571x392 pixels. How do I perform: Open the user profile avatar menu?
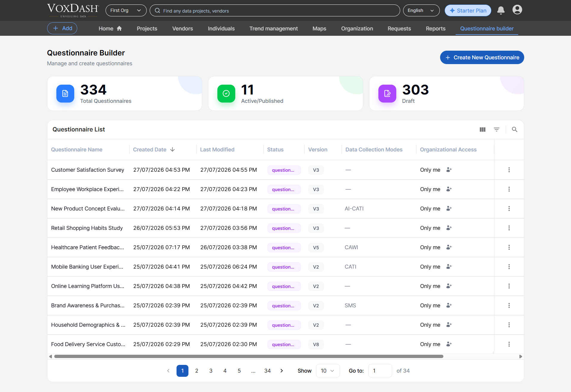(517, 10)
